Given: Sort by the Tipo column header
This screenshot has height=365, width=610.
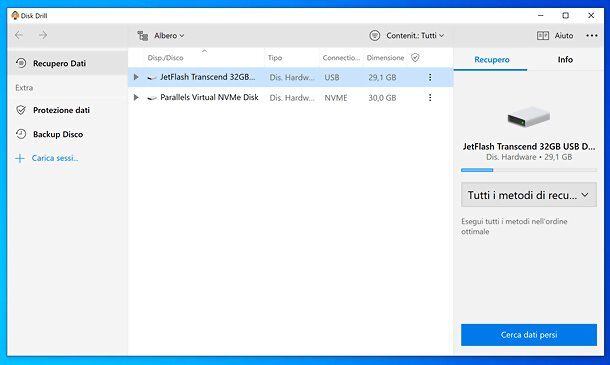Looking at the screenshot, I should click(x=275, y=58).
